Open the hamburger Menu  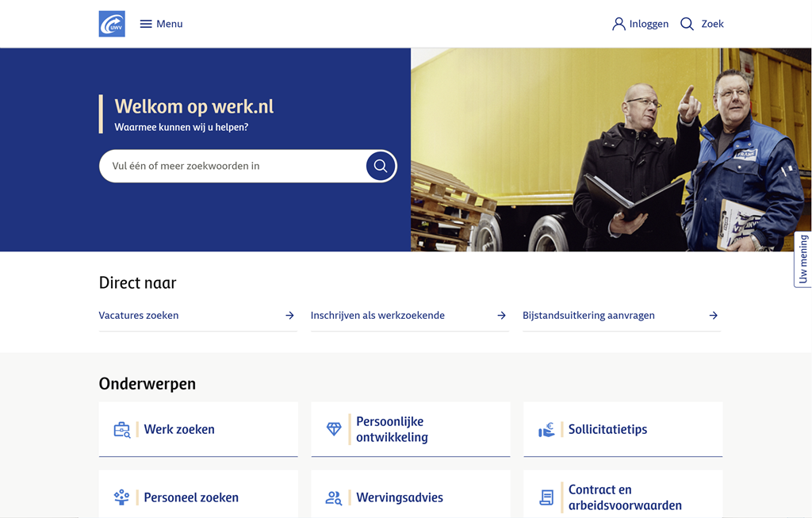(x=161, y=24)
